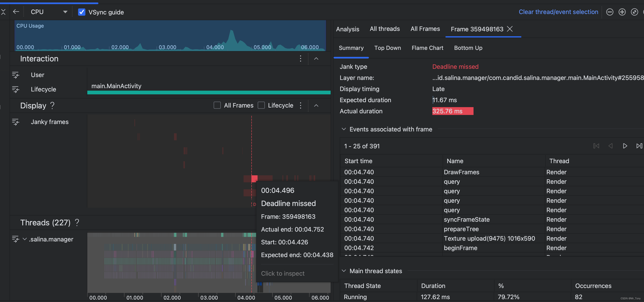Click the Display help question mark icon
Image resolution: width=644 pixels, height=302 pixels.
pyautogui.click(x=52, y=106)
